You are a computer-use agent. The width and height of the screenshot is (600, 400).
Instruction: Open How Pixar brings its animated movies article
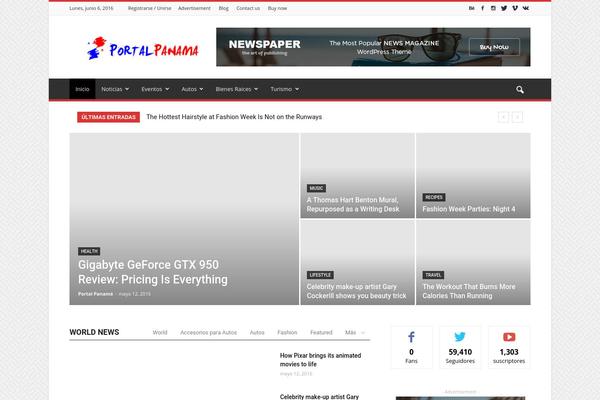click(320, 360)
